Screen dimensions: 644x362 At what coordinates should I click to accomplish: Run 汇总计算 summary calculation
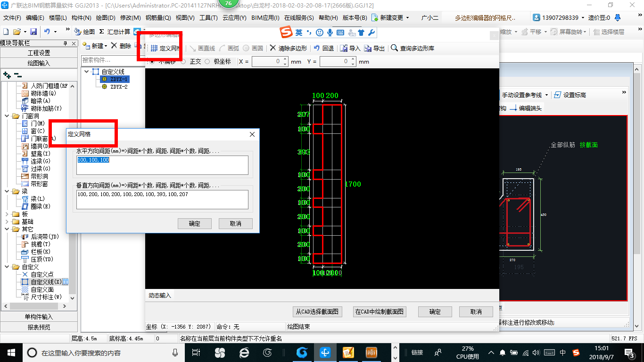coord(115,32)
